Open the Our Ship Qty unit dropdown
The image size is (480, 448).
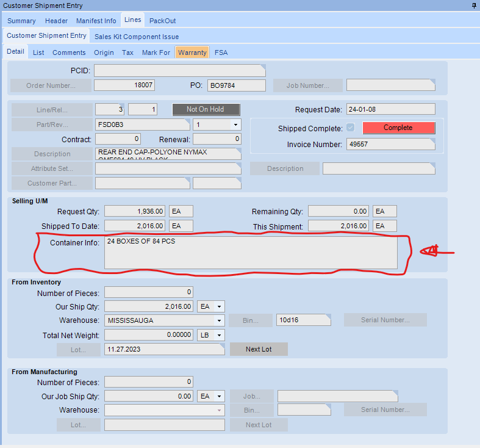pyautogui.click(x=219, y=306)
